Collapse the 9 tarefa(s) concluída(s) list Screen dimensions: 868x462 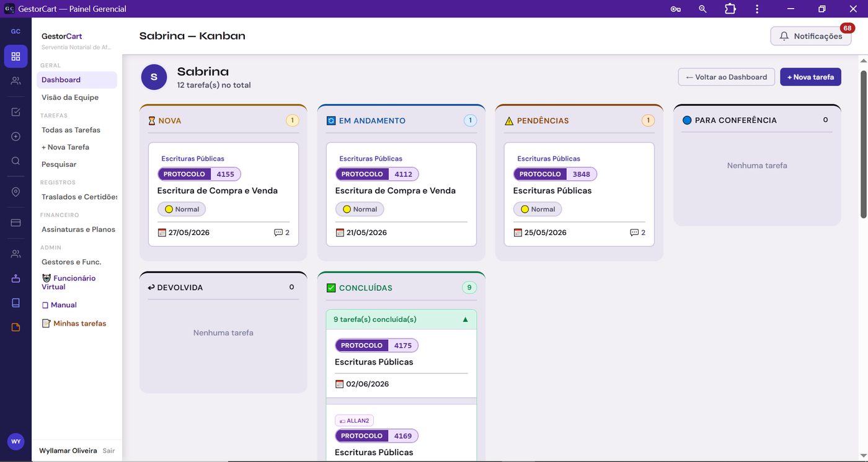(401, 319)
